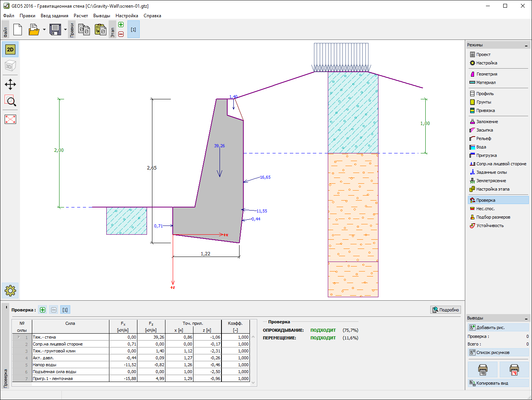Click the print icon button
Screen dimensions: 532x400
pyautogui.click(x=483, y=370)
